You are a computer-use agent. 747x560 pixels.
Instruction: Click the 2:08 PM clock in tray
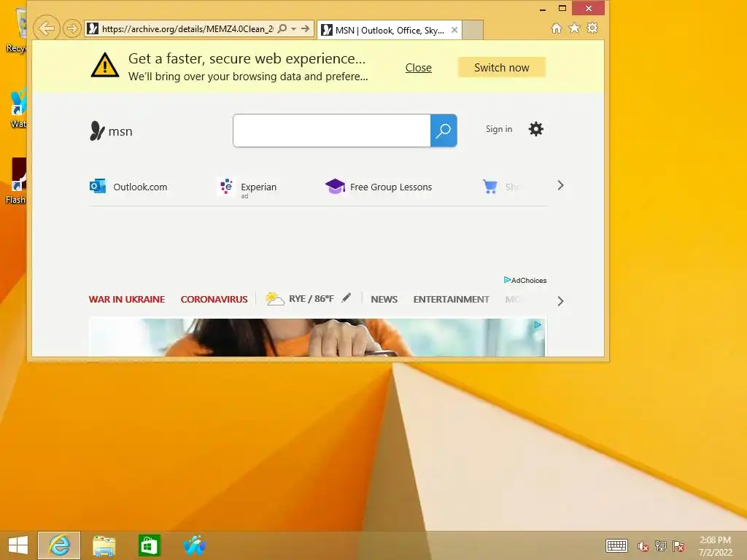tap(715, 540)
